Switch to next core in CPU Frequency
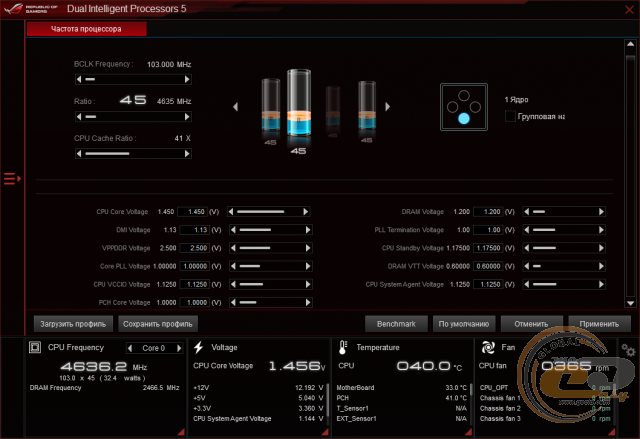This screenshot has width=640, height=439. pos(179,348)
